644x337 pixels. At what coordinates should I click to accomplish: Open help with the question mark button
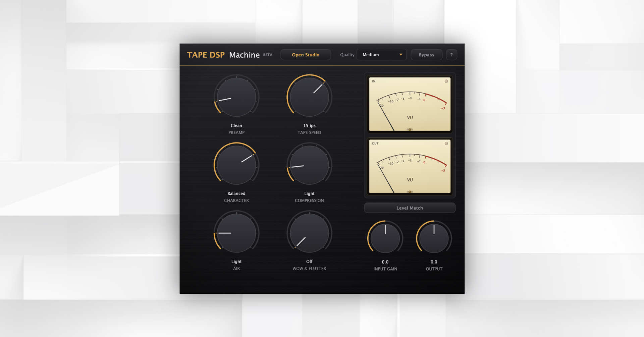[x=451, y=55]
